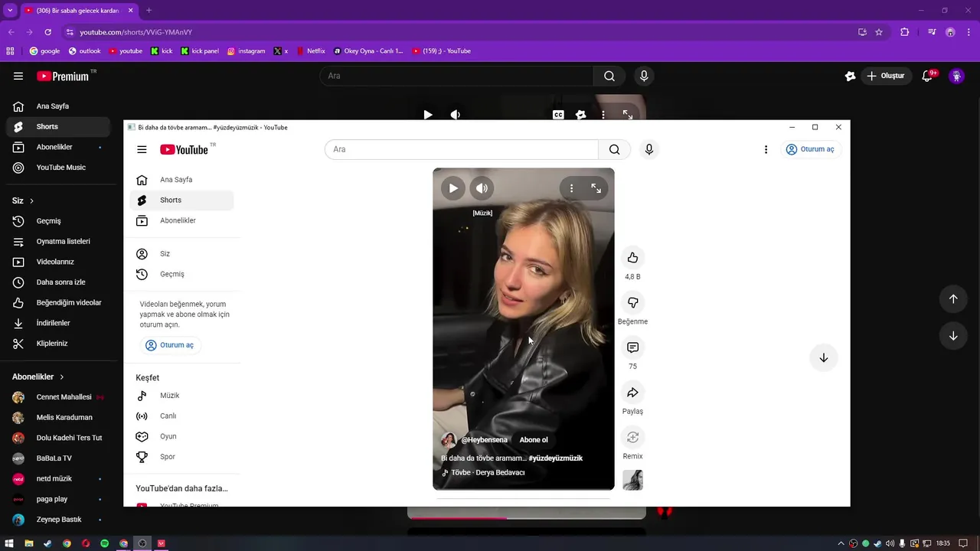Expand Abonelikler section in background sidebar
Screen dimensions: 980x551
point(38,377)
